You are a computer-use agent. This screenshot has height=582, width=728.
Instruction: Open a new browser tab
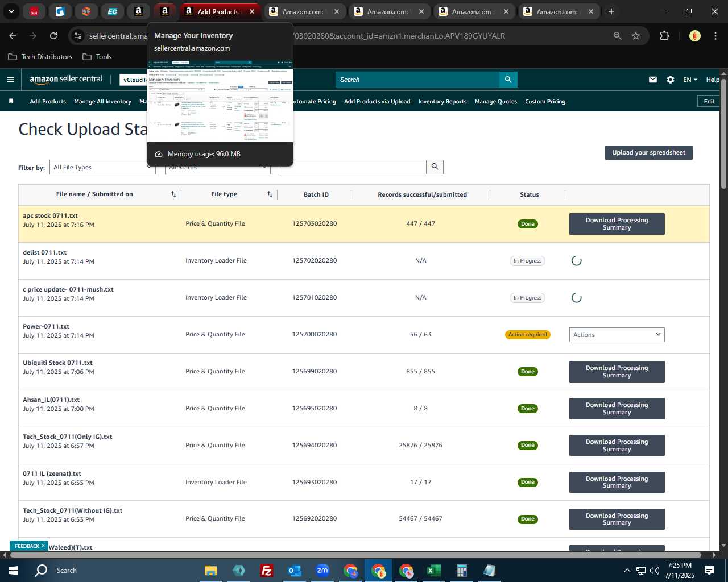point(611,11)
